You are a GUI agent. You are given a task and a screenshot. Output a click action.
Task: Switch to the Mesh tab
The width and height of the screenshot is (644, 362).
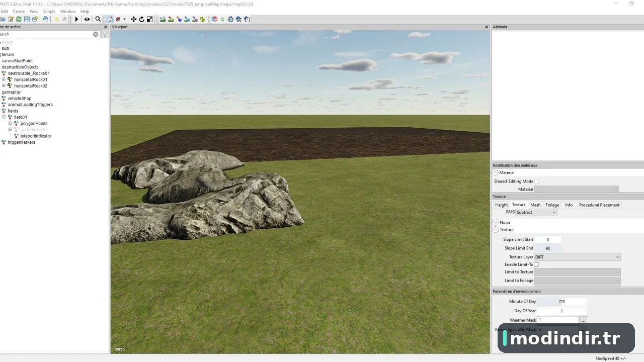[x=535, y=205]
